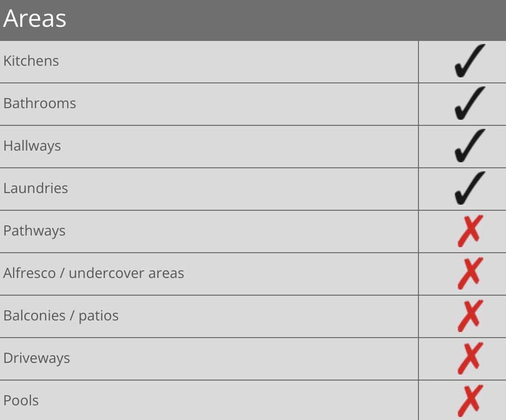The height and width of the screenshot is (420, 506).
Task: Select the Kitchens label text
Action: pyautogui.click(x=31, y=61)
